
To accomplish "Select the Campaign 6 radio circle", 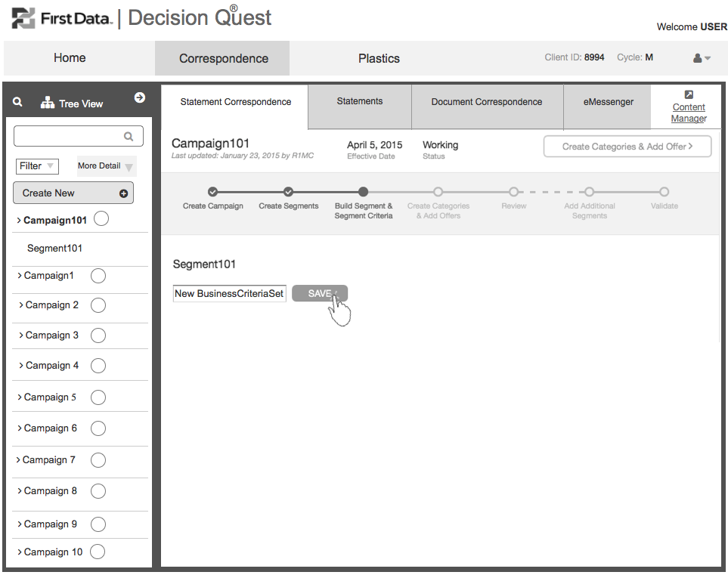I will coord(98,428).
